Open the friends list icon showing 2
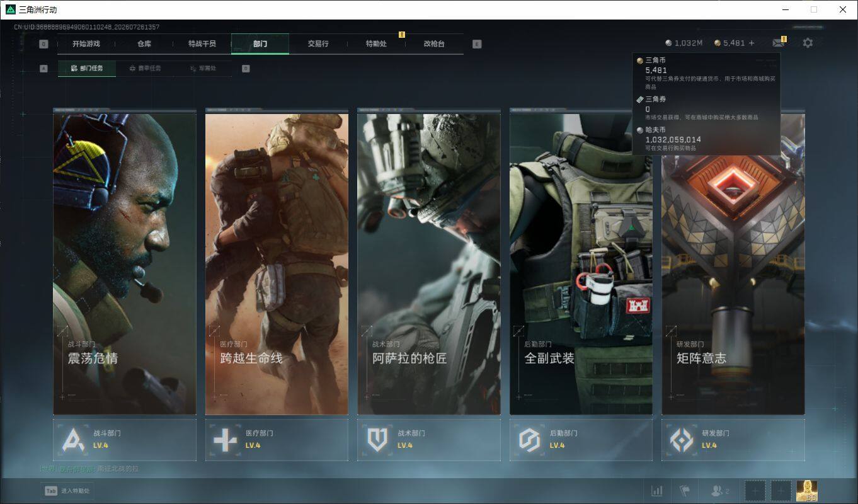Viewport: 858px width, 504px height. pyautogui.click(x=719, y=491)
